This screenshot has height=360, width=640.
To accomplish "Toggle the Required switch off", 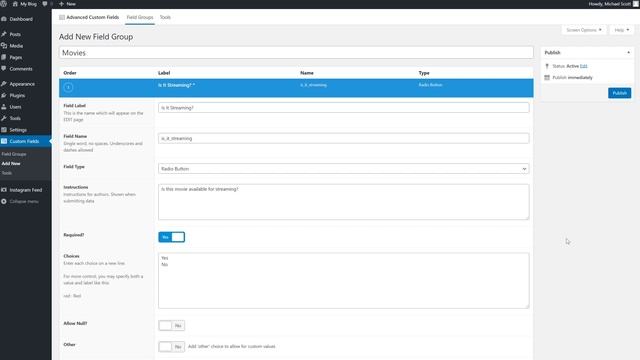I will coord(171,237).
